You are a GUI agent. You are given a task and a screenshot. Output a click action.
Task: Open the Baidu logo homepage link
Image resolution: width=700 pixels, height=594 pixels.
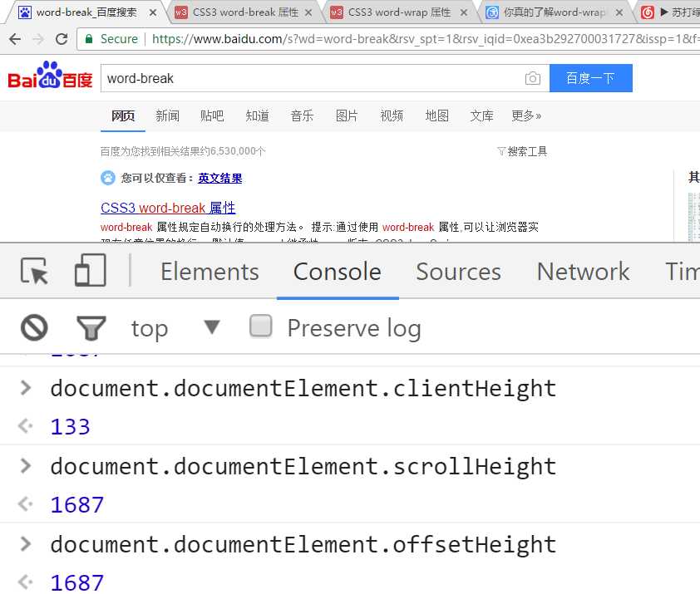tap(50, 76)
